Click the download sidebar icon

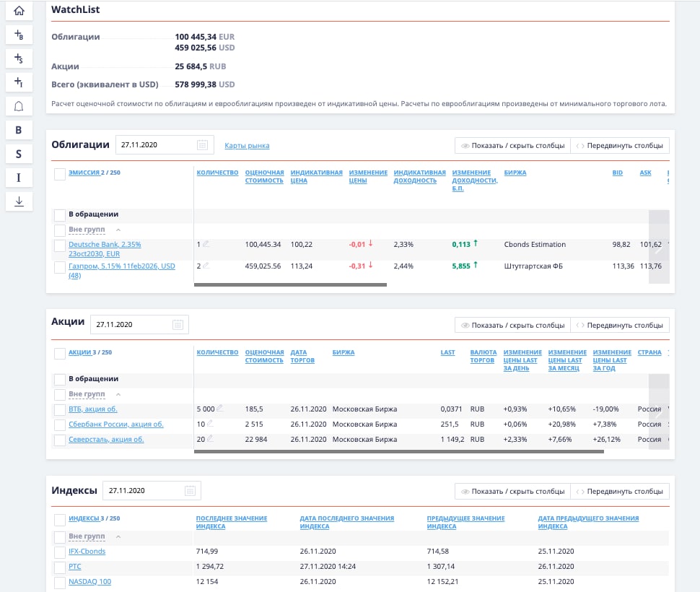(19, 201)
